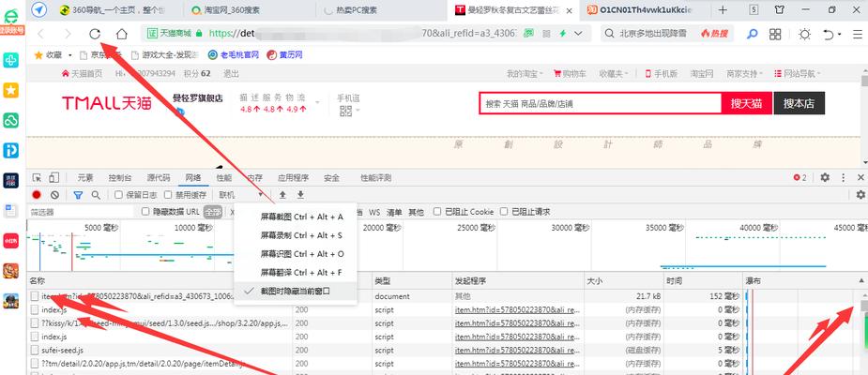
Task: Open DevTools settings gear icon
Action: [x=825, y=177]
